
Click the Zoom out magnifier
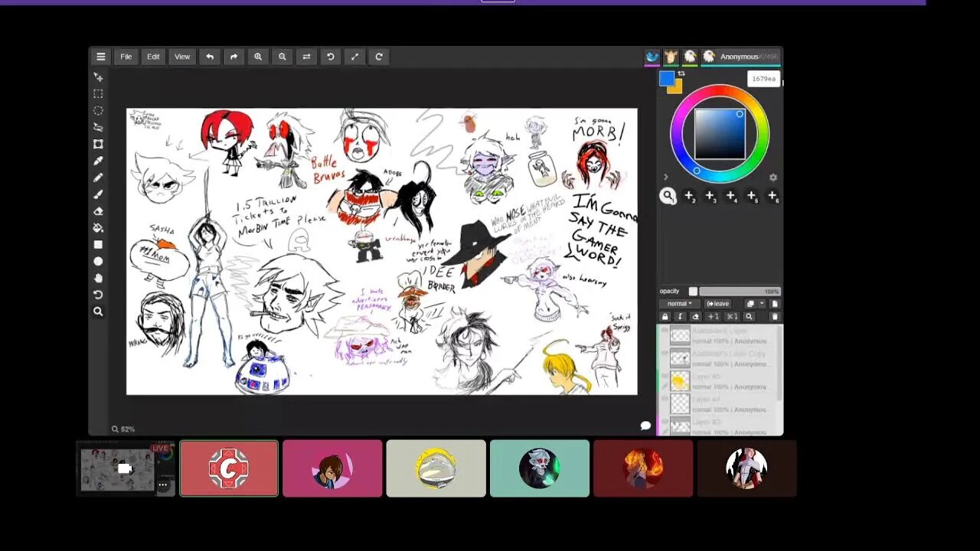[x=283, y=57]
